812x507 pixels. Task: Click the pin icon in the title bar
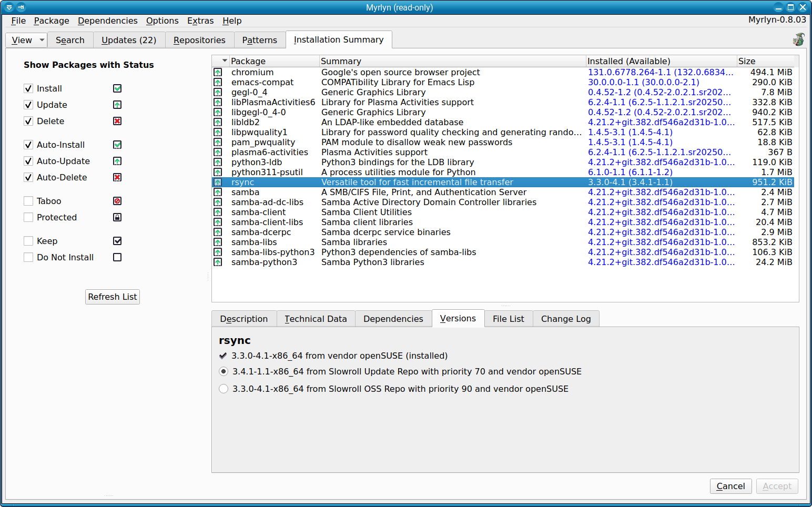click(21, 7)
